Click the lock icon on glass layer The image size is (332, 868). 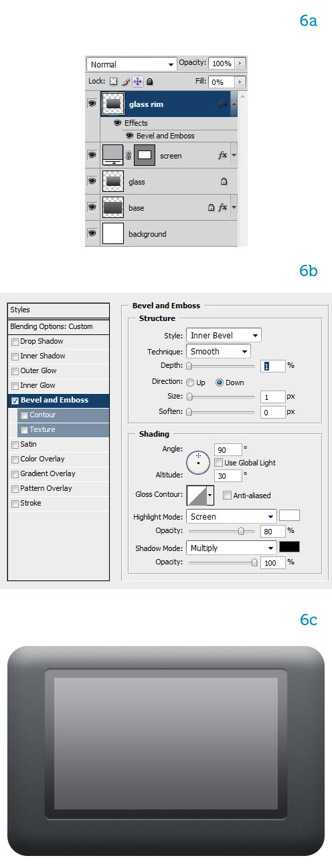click(224, 181)
